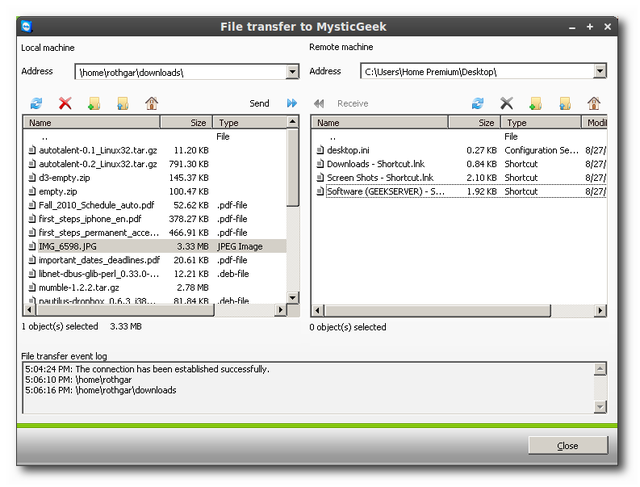The width and height of the screenshot is (640, 487).
Task: Click the local address path field
Action: click(181, 72)
